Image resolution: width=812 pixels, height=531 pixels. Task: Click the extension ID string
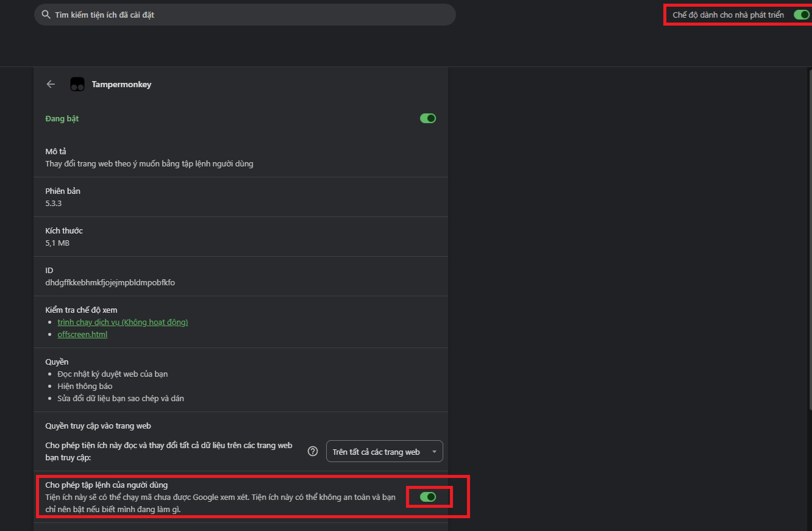[x=110, y=282]
